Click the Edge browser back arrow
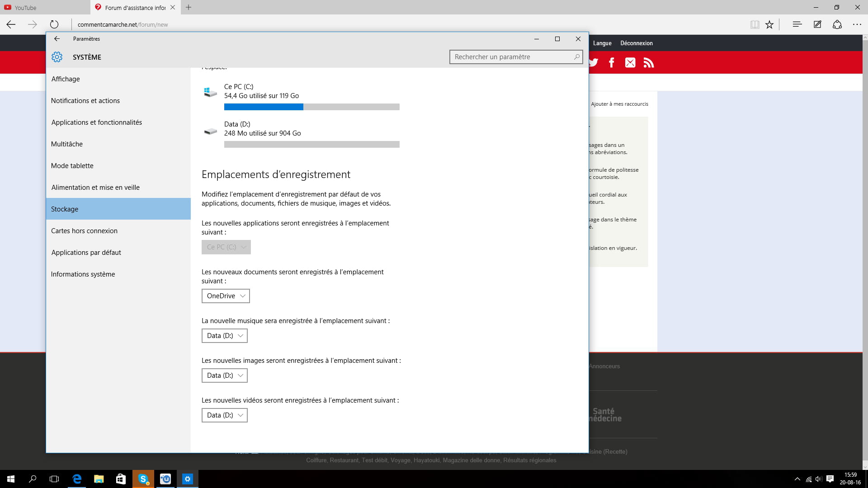 (11, 24)
